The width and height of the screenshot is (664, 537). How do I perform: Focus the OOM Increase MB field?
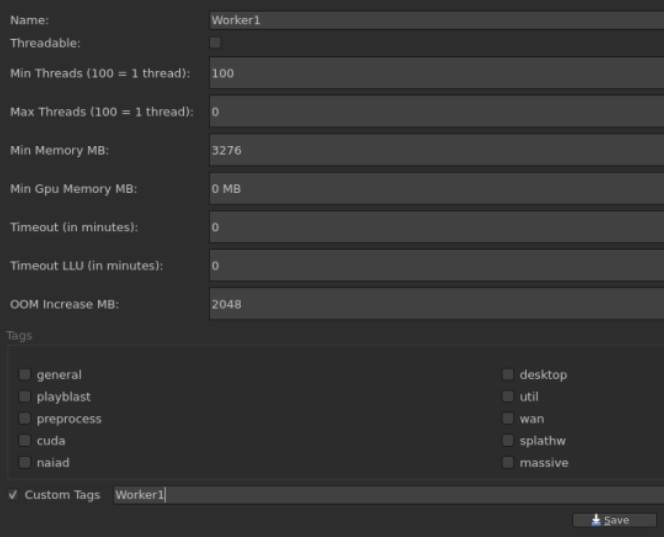pos(436,304)
